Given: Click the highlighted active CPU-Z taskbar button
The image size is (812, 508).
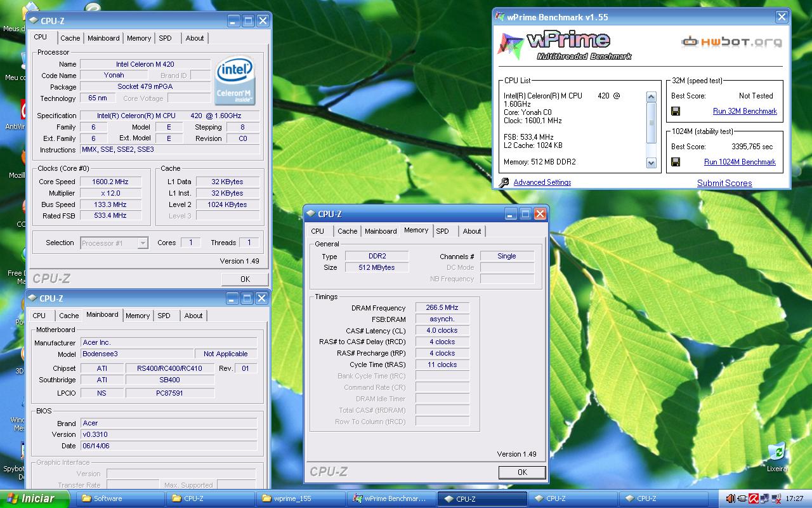Looking at the screenshot, I should tap(482, 498).
